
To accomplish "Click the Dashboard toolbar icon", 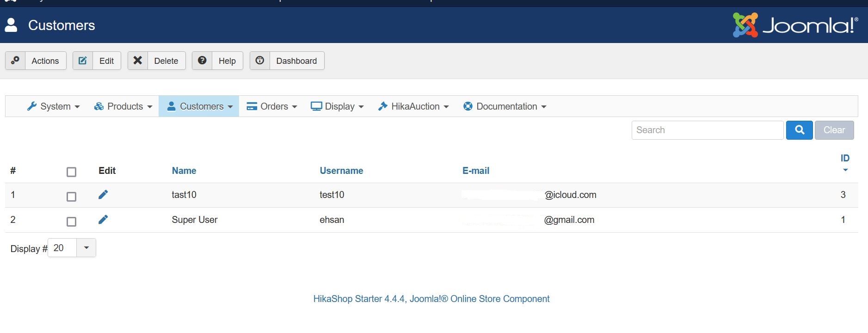I will click(260, 61).
